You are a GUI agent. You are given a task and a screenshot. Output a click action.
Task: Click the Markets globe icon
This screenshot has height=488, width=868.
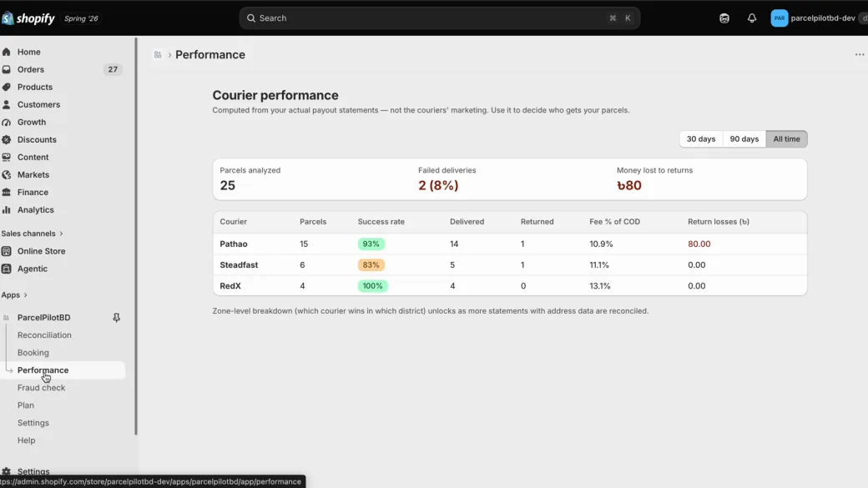(x=7, y=175)
